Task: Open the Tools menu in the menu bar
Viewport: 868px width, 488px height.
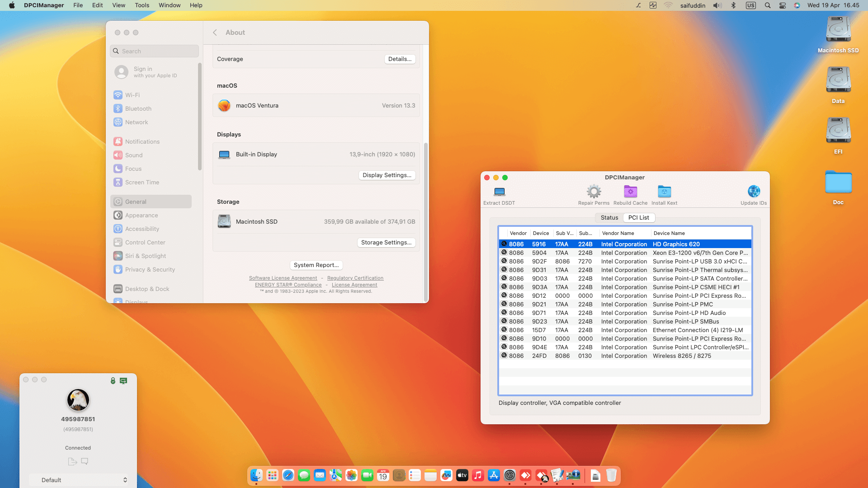Action: pos(142,5)
